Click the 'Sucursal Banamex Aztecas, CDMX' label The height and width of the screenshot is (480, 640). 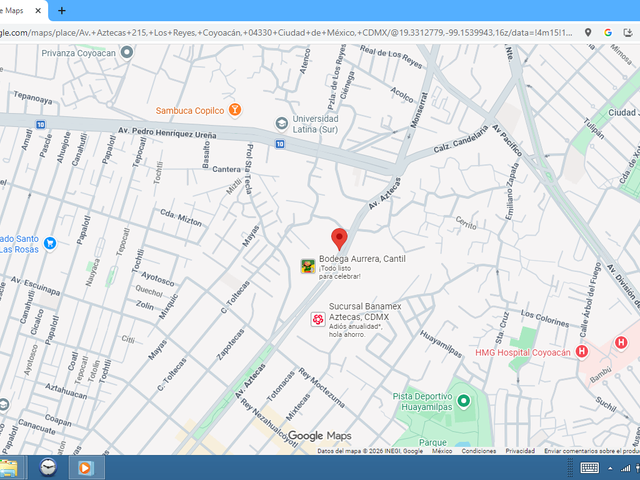(365, 311)
